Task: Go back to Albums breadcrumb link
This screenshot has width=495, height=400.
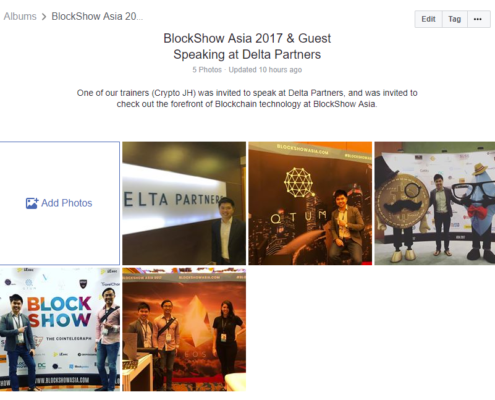Action: [x=20, y=16]
